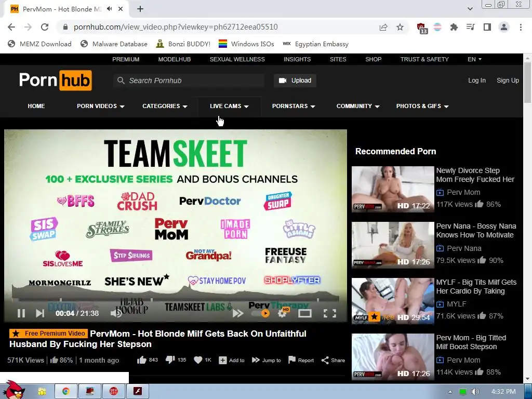The image size is (532, 399).
Task: Click the Upload button
Action: (295, 81)
